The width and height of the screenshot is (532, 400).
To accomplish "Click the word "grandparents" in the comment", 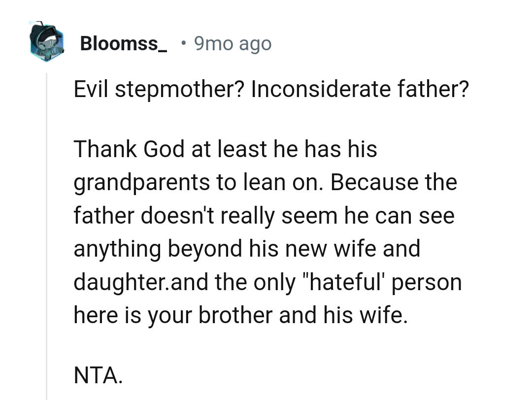I will [142, 183].
